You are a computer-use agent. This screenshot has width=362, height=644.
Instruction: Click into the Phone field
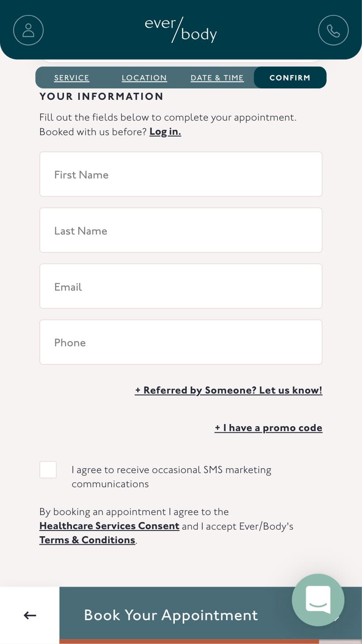181,342
